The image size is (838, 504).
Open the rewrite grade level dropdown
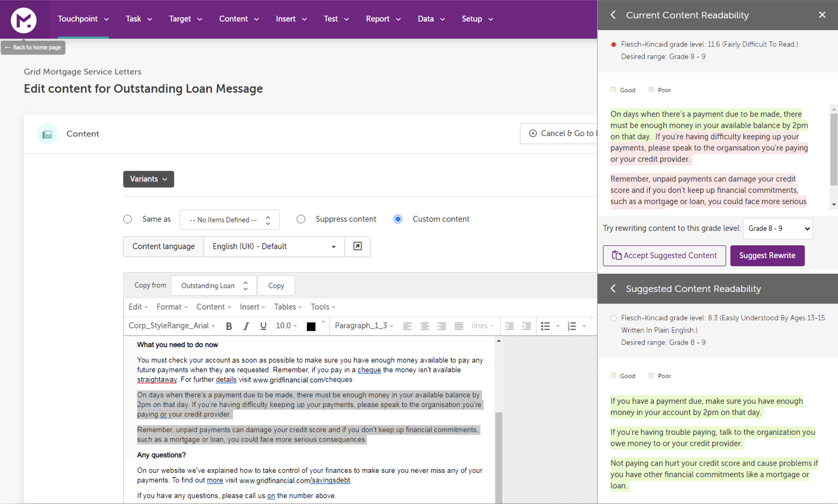coord(777,229)
